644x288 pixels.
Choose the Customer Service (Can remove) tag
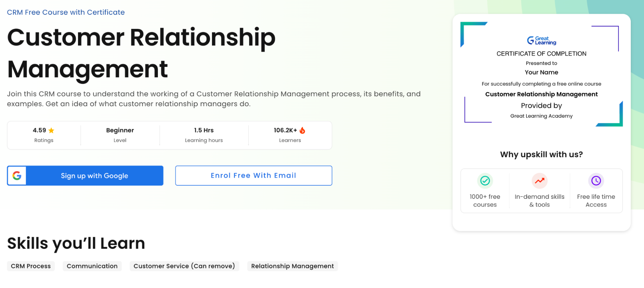(184, 266)
